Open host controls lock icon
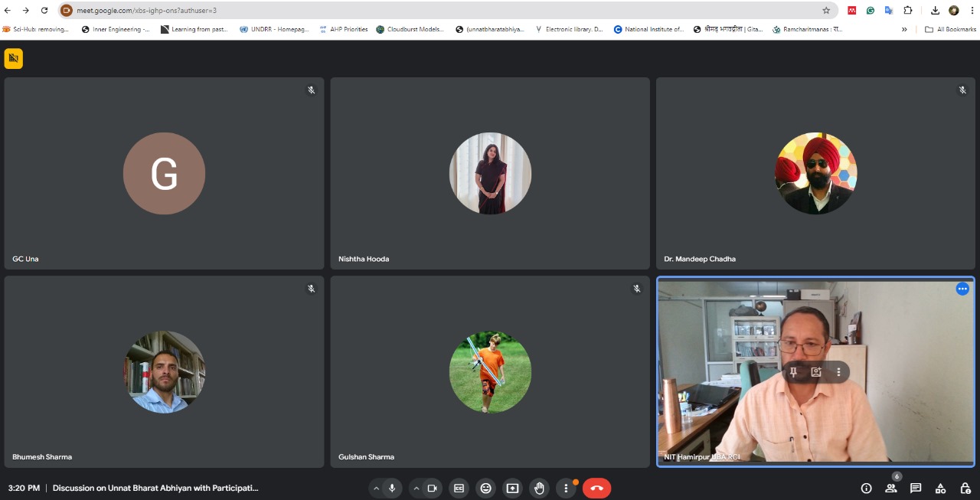This screenshot has height=500, width=980. coord(965,489)
